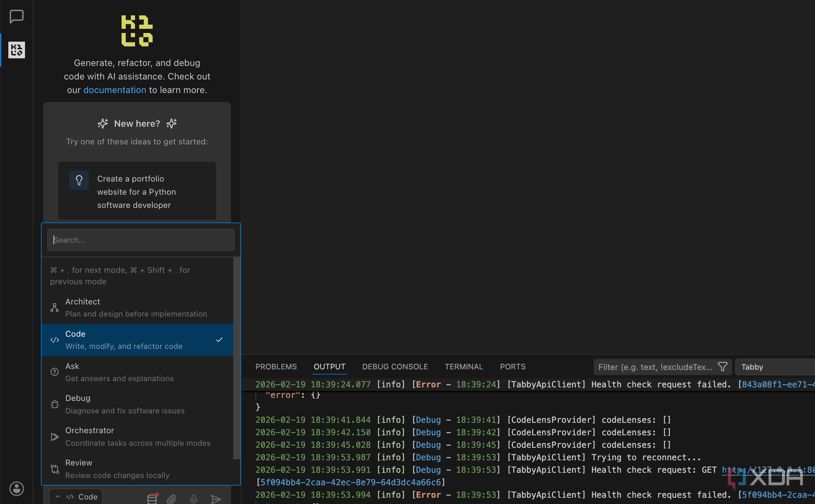Click the codebase indexing database icon

[x=152, y=498]
